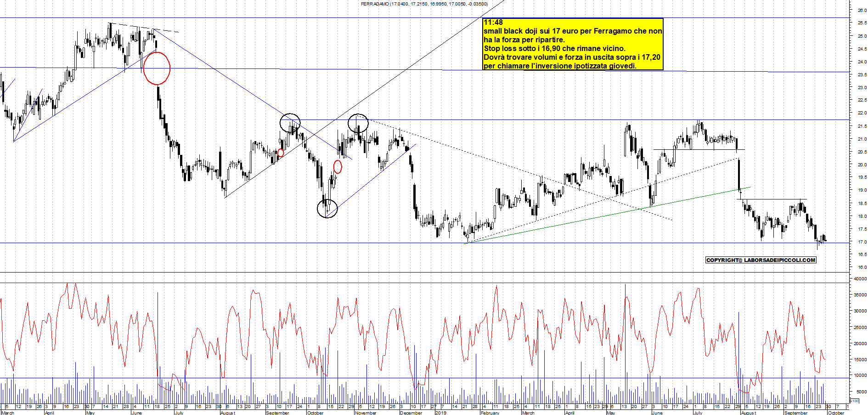The image size is (868, 415).
Task: Click the 25.5 price axis label
Action: 862,23
